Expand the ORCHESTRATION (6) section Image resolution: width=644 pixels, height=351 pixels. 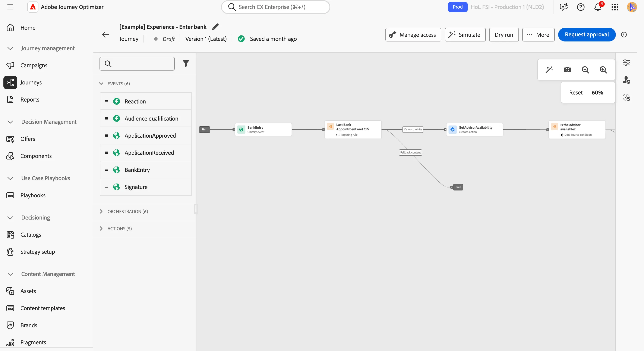click(x=101, y=211)
